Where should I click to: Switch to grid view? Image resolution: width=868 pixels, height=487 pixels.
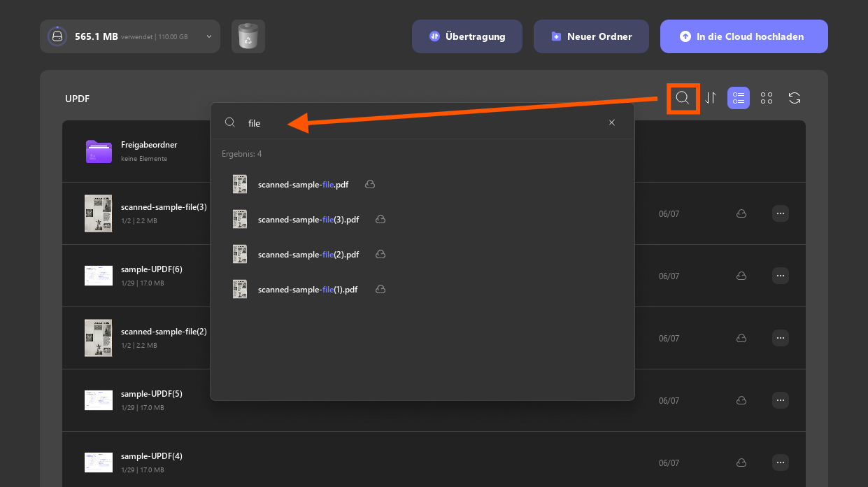(767, 98)
